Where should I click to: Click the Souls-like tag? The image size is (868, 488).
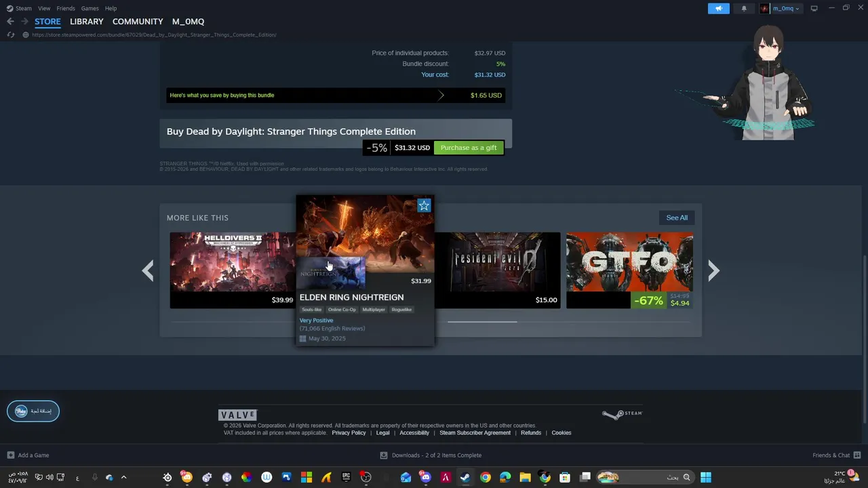pyautogui.click(x=312, y=310)
